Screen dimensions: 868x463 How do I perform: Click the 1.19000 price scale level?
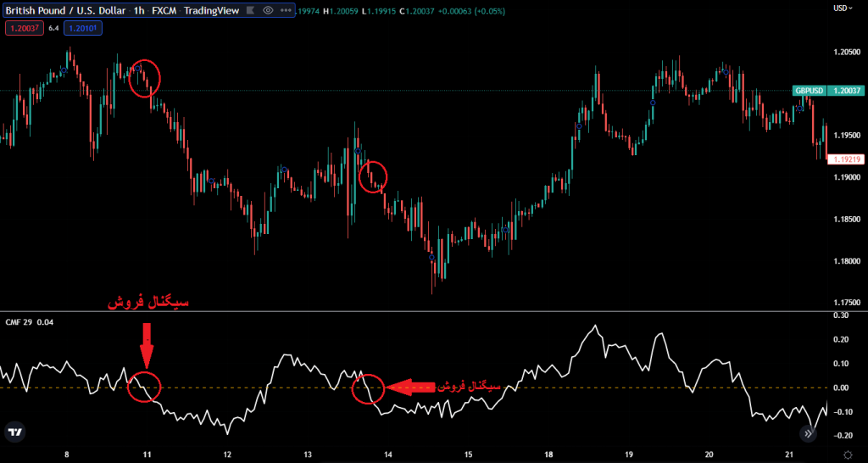point(847,177)
